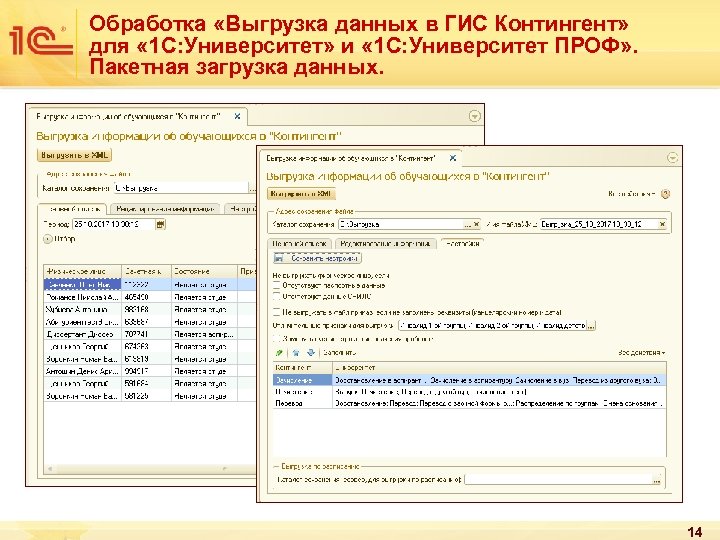
Task: Click the refresh arrows icon left of Заполнить
Action: click(311, 353)
